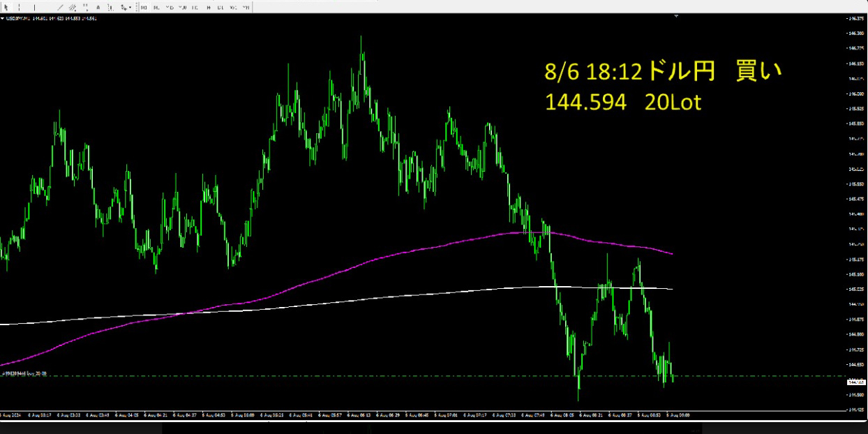
Task: Switch chart to M5 timeframe
Action: (156, 8)
